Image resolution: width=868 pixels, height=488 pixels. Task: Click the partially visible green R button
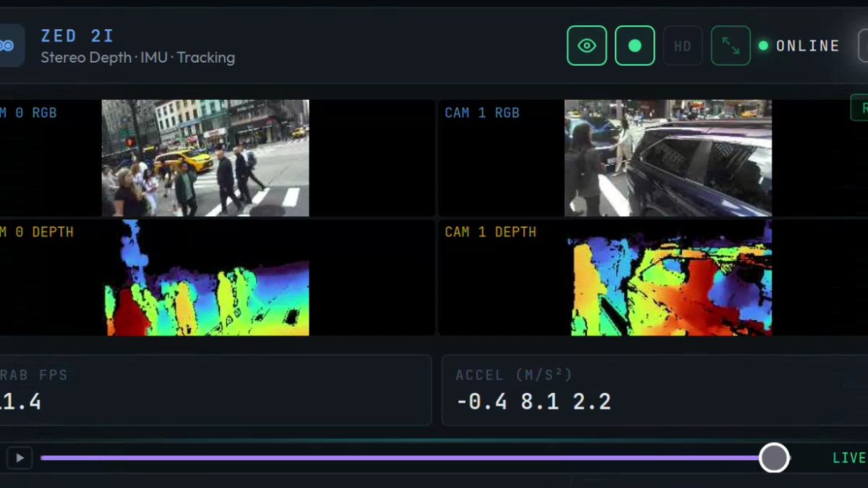click(x=859, y=108)
